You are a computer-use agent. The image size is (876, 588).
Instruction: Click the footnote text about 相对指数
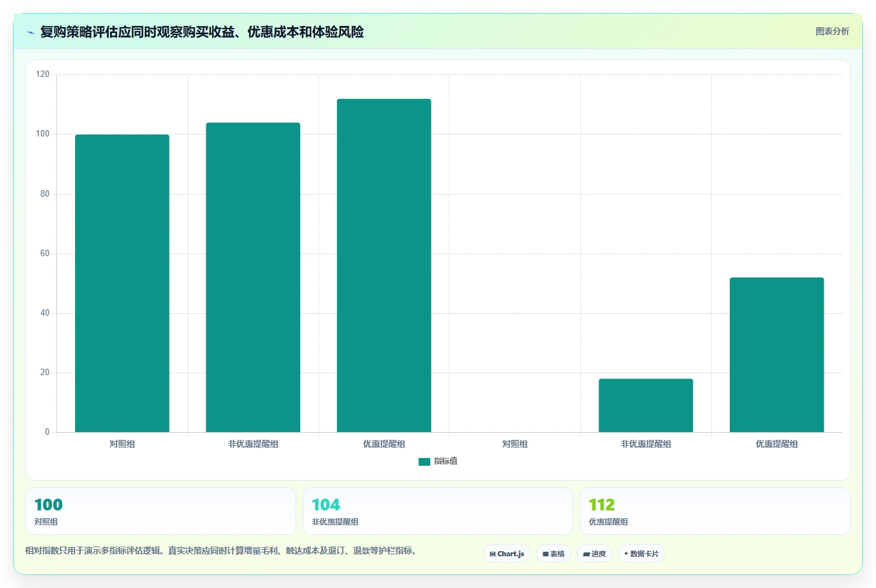coord(223,551)
